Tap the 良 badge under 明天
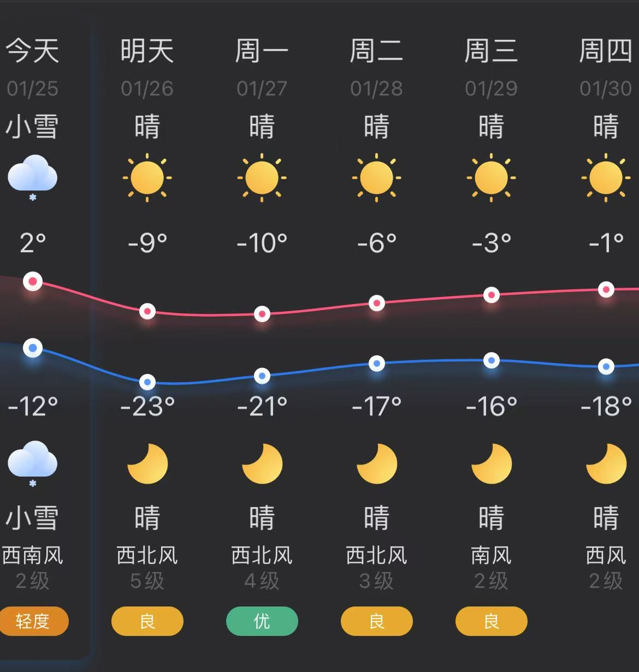The image size is (639, 672). click(147, 621)
